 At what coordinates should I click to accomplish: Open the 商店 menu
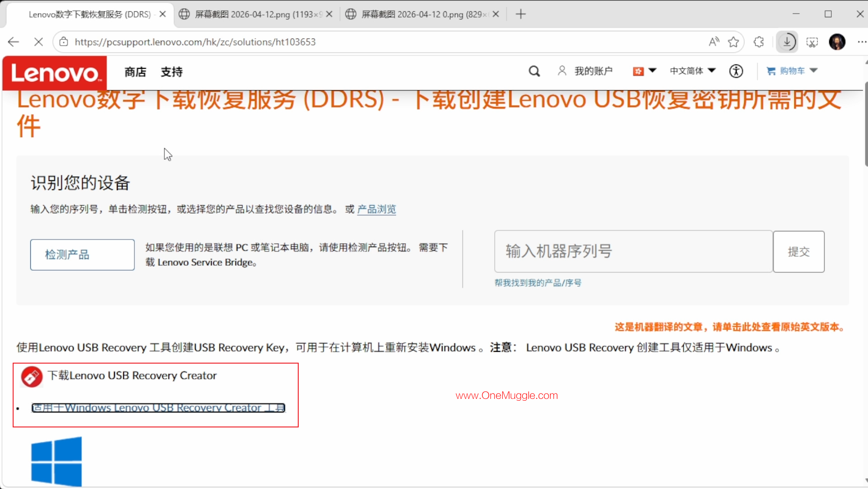click(135, 72)
